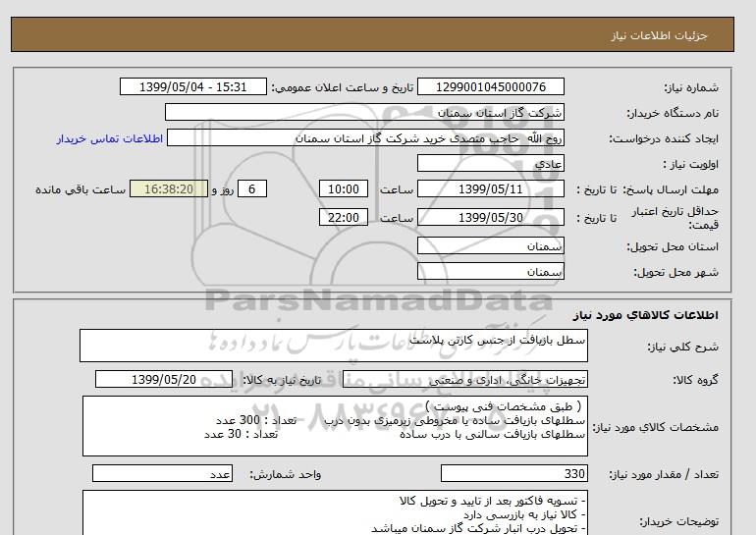This screenshot has width=756, height=535.
Task: Click label تاریخ و ساعت اعلان عمومی
Action: 343,87
